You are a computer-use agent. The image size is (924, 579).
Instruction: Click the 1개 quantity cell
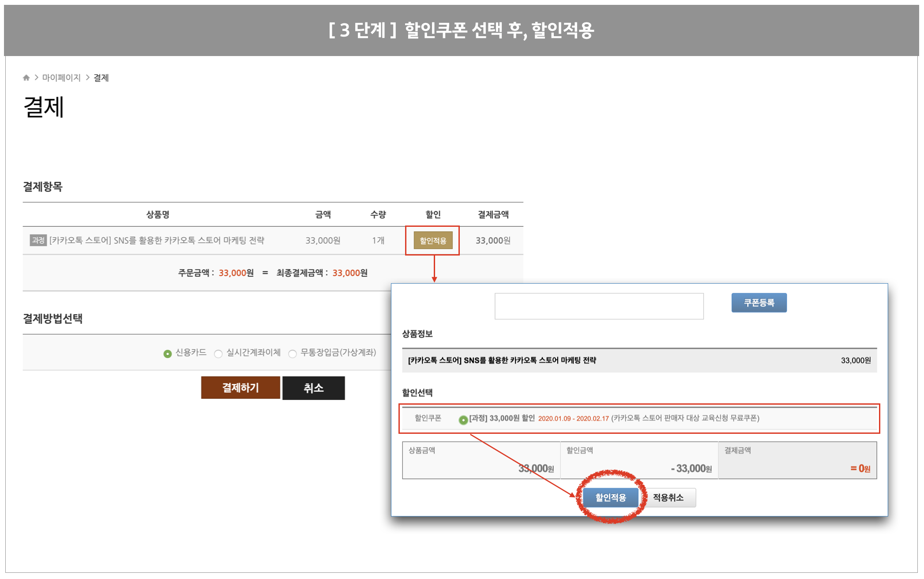point(378,241)
